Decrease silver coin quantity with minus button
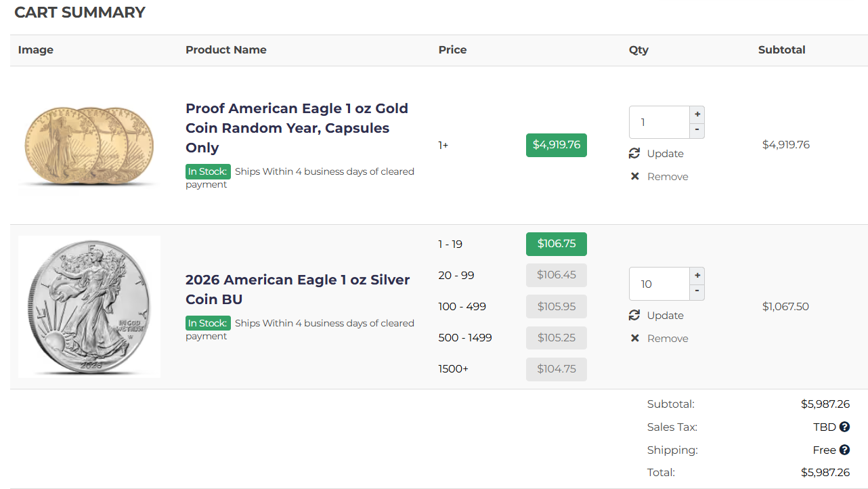This screenshot has width=868, height=489. pyautogui.click(x=697, y=292)
